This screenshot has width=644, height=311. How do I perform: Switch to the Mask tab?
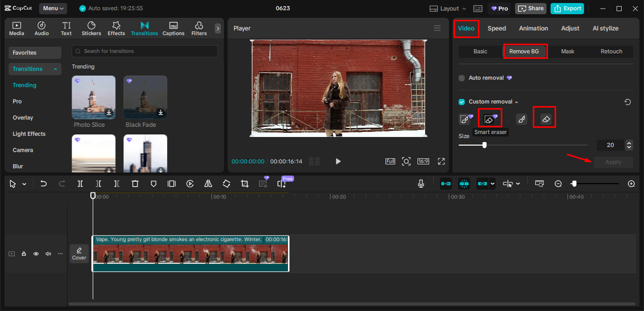[x=567, y=51]
